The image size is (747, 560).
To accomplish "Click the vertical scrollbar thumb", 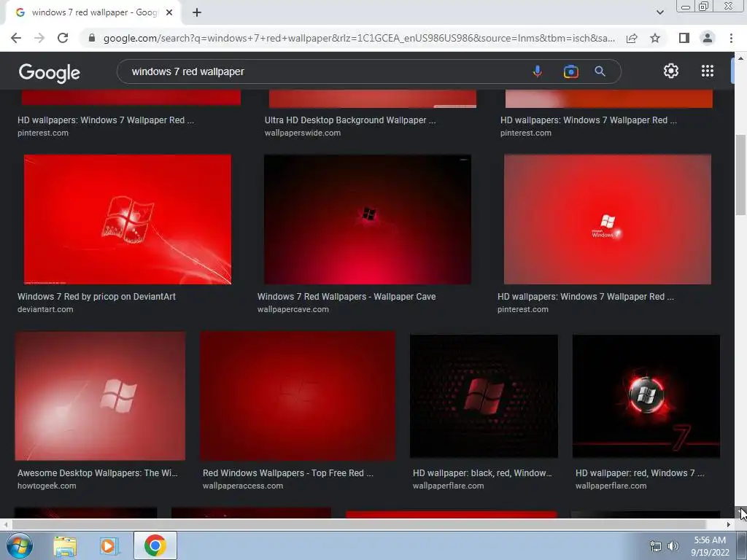I will pyautogui.click(x=740, y=175).
